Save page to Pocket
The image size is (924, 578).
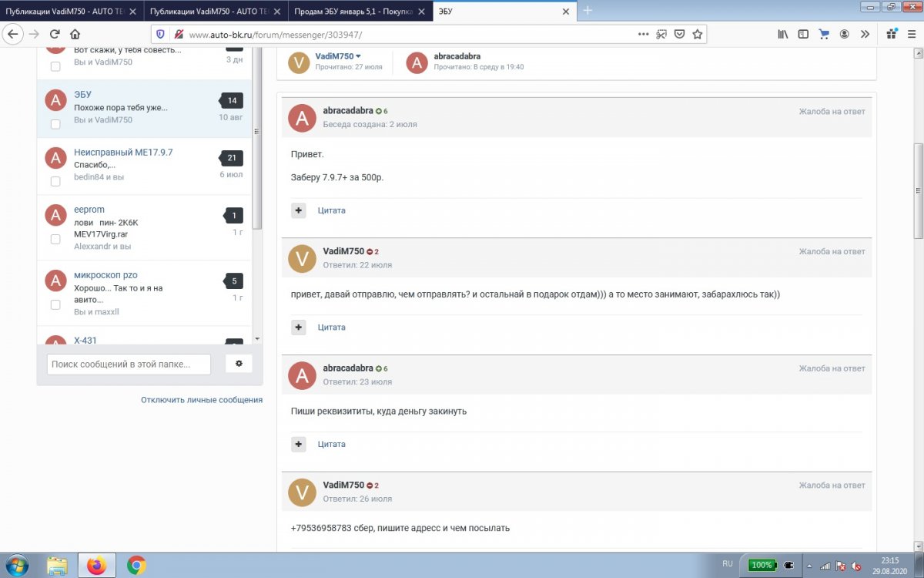tap(680, 34)
